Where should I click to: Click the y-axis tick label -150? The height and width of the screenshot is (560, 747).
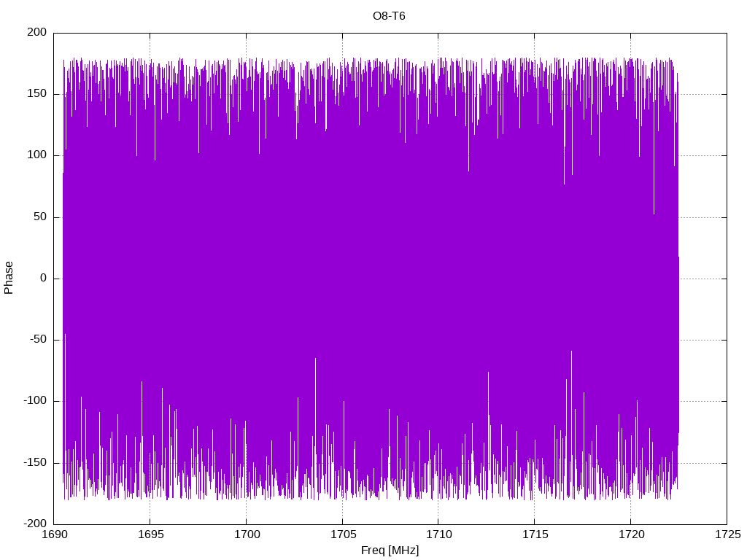point(35,462)
